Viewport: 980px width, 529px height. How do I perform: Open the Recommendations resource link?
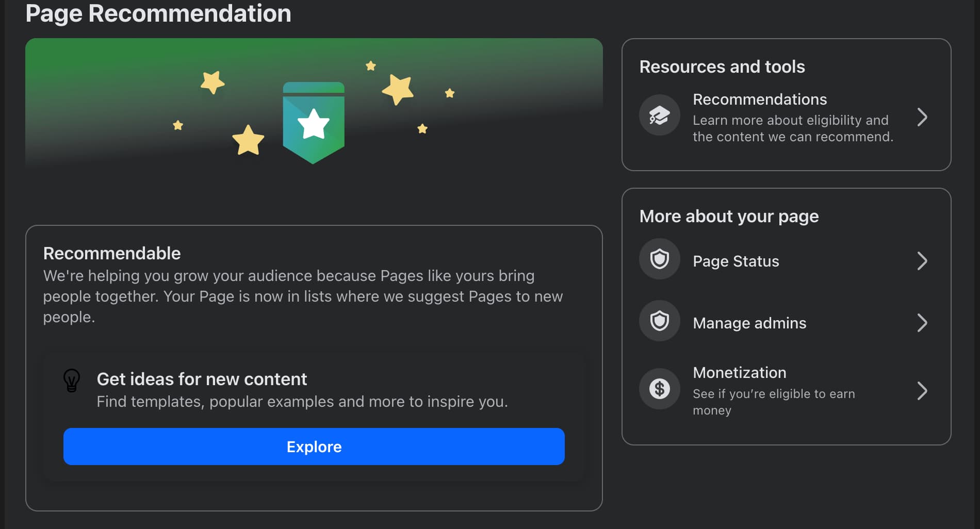point(759,100)
